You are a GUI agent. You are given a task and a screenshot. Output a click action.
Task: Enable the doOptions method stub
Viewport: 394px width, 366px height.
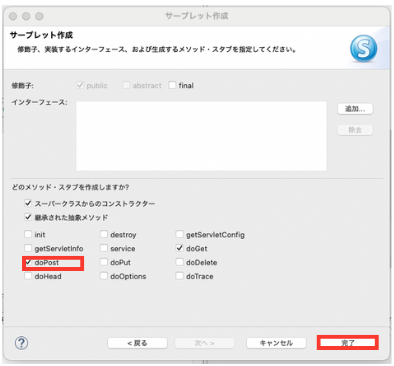coord(104,276)
